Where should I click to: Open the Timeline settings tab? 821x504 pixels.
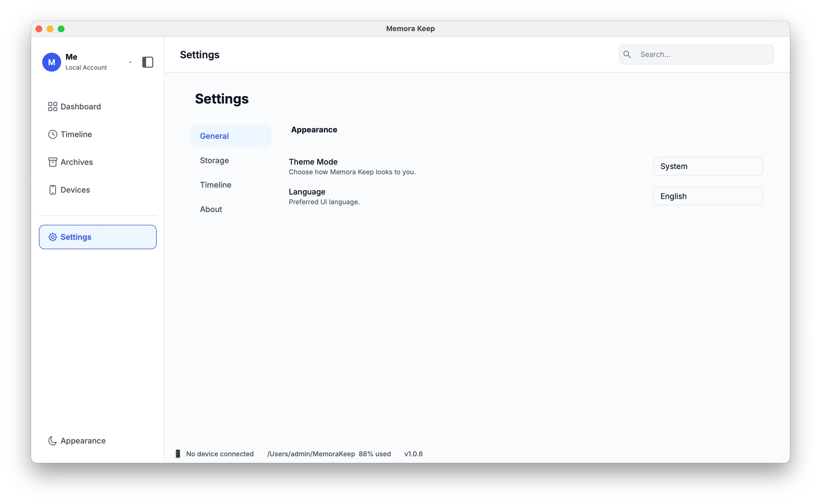point(231,185)
